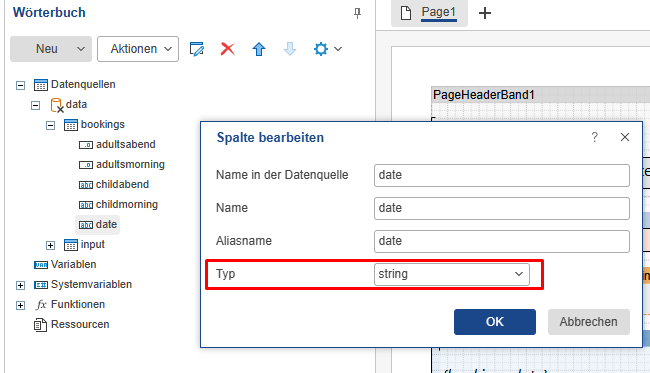Select the adultsmorning column

(x=130, y=165)
